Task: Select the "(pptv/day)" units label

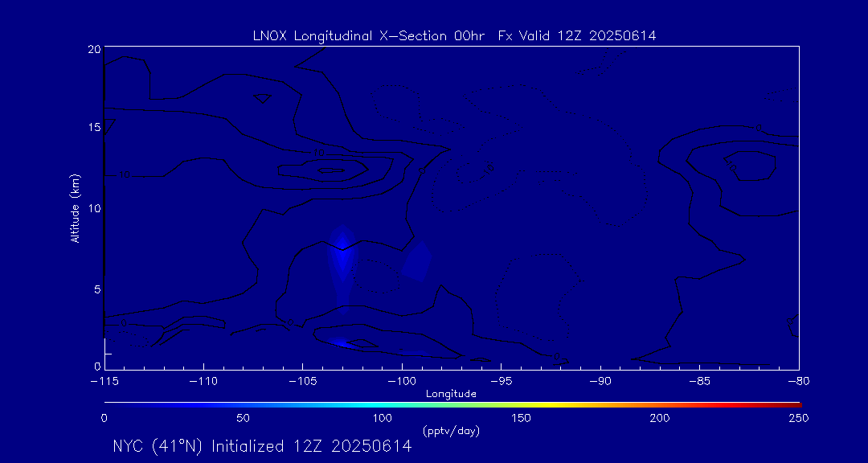Action: point(451,430)
